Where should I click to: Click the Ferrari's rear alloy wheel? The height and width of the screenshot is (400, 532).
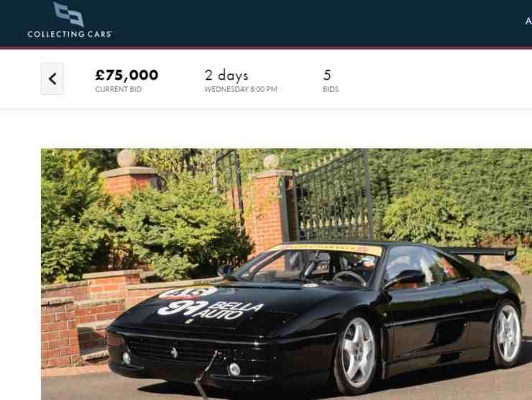[x=507, y=333]
